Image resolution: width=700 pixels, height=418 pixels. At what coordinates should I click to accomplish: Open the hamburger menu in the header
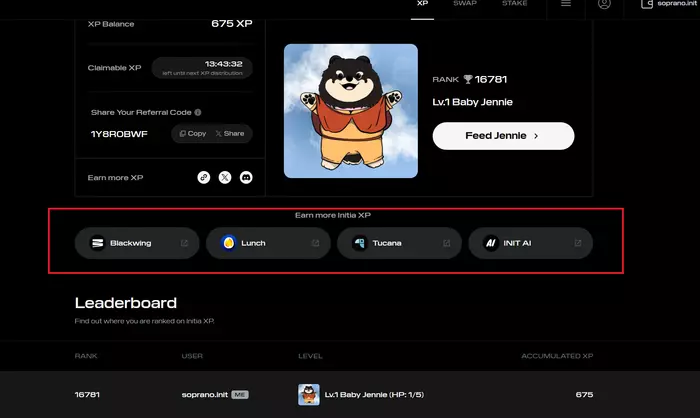point(566,4)
